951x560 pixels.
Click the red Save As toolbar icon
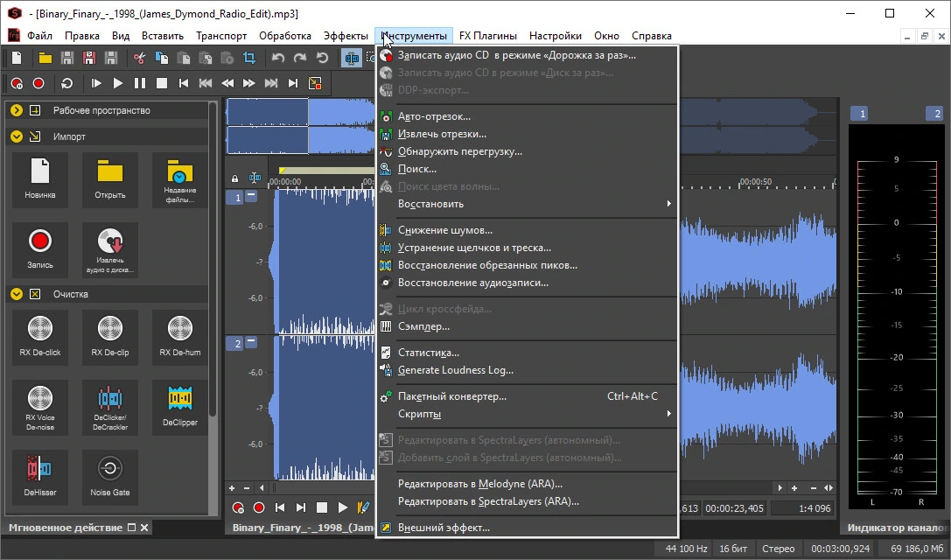[x=89, y=59]
